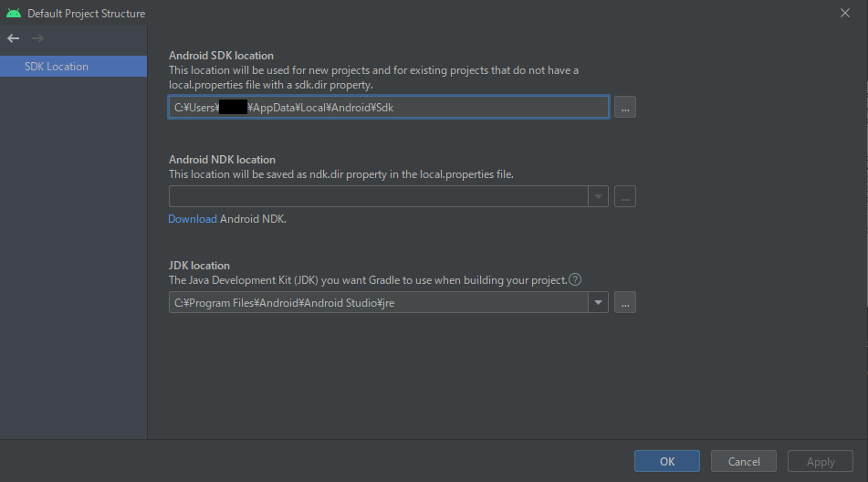Image resolution: width=868 pixels, height=482 pixels.
Task: Browse for Android SDK location folder
Action: point(625,108)
